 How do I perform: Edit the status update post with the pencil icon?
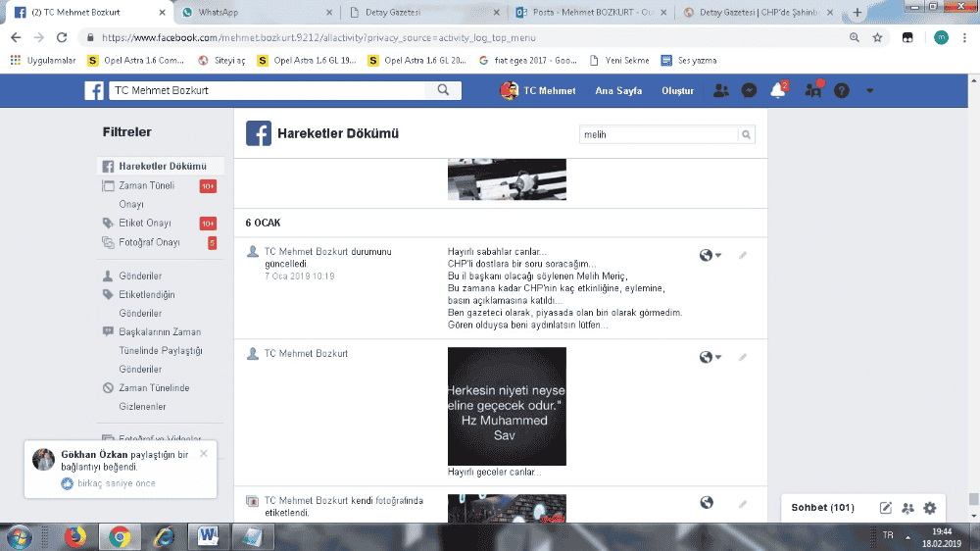(743, 255)
